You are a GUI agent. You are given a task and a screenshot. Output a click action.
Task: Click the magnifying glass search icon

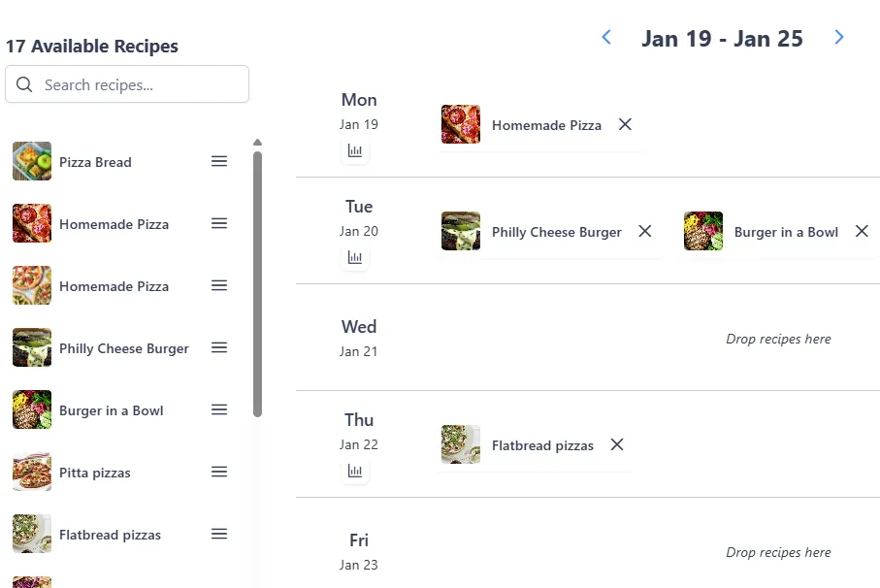click(x=24, y=84)
